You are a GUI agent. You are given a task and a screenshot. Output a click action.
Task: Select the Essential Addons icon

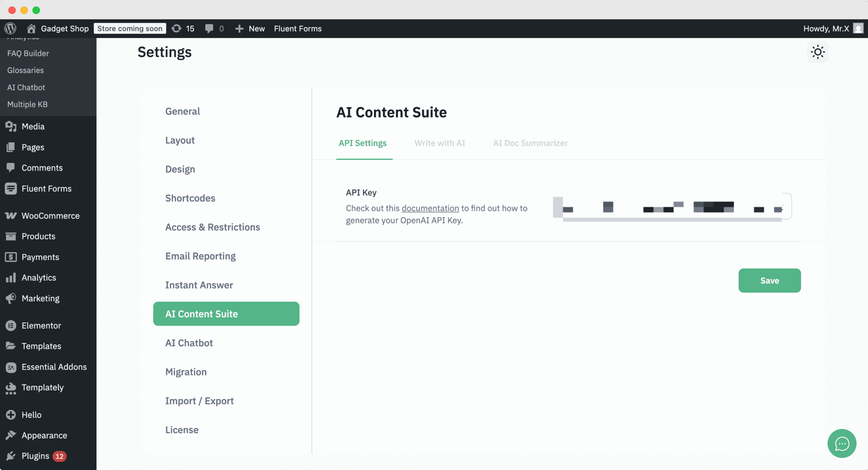point(11,367)
